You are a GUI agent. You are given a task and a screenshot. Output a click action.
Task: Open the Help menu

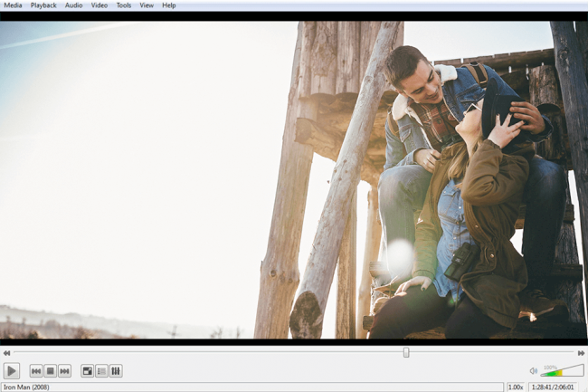(168, 5)
